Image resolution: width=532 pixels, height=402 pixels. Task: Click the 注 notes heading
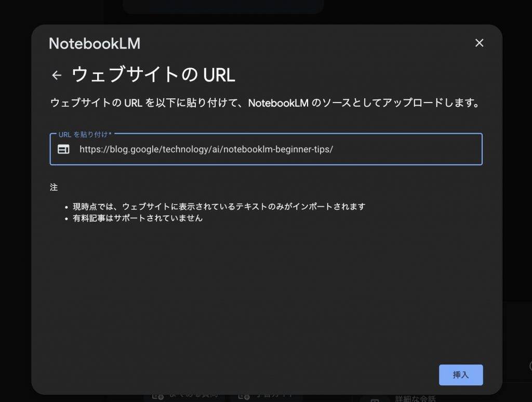click(x=54, y=187)
